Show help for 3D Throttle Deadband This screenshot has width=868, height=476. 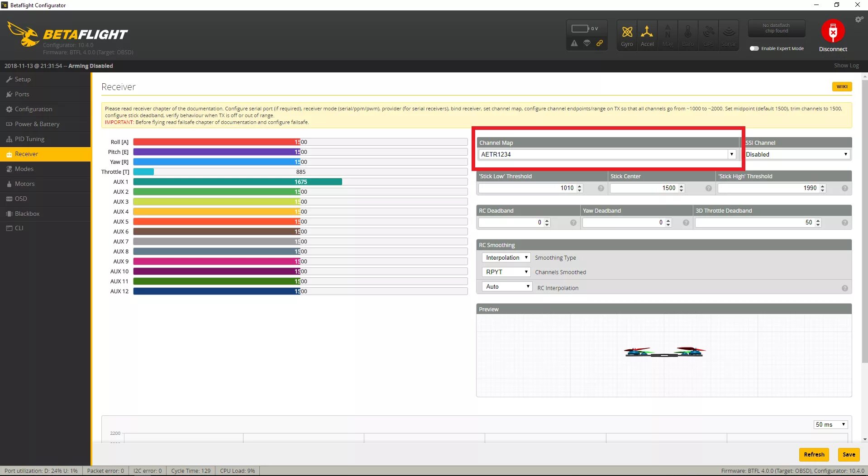[x=845, y=223]
